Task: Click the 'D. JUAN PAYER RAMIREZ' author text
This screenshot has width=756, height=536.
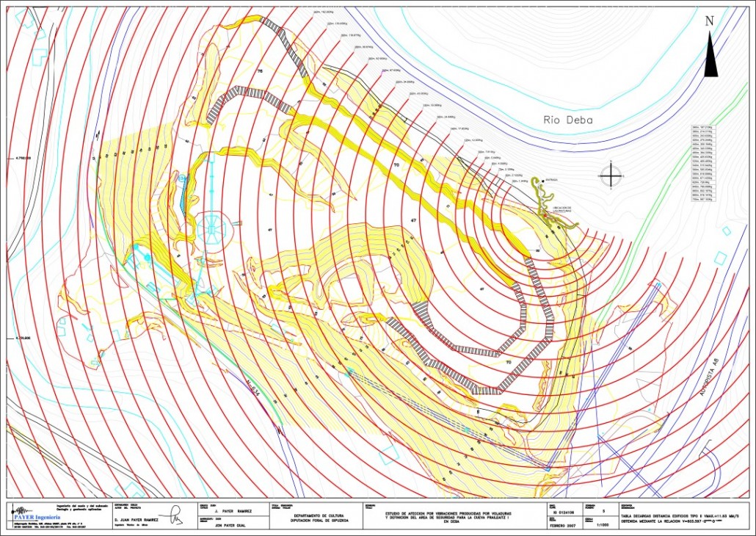Action: [137, 520]
